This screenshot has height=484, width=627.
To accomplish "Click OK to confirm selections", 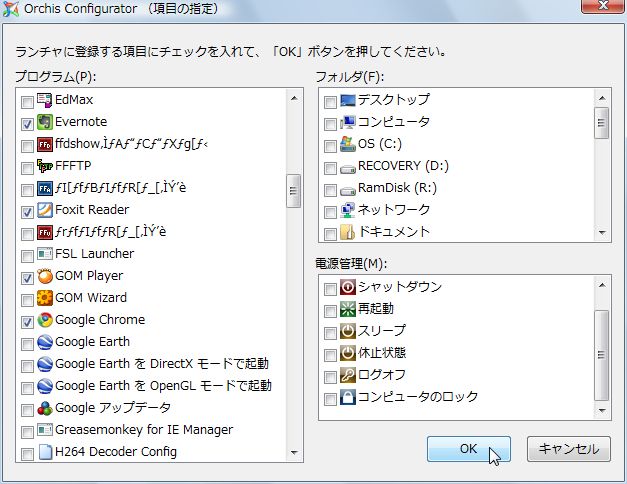I will click(469, 449).
